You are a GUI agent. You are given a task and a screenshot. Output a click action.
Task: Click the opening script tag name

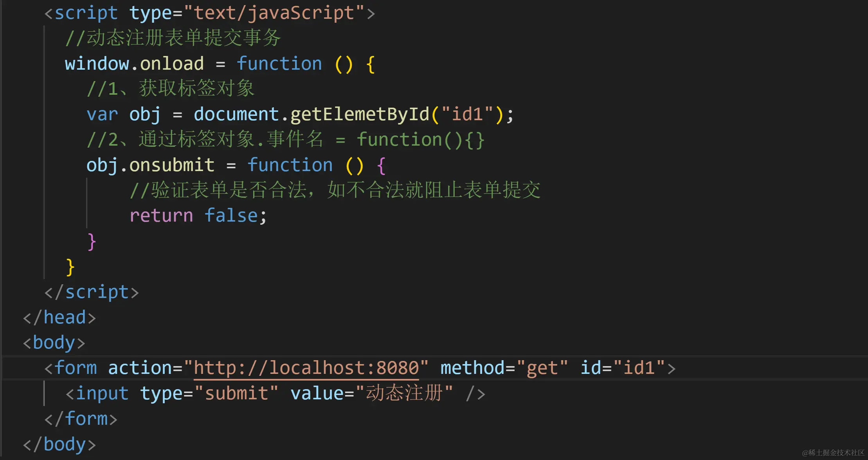[x=86, y=13]
